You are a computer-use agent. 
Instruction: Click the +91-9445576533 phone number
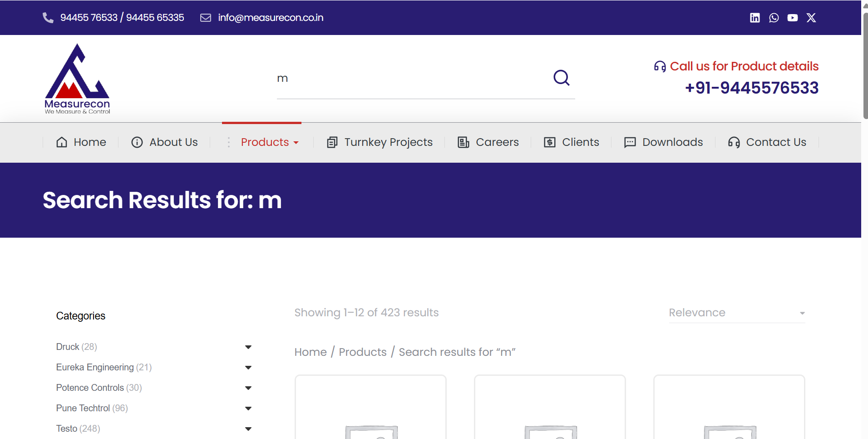pyautogui.click(x=752, y=88)
